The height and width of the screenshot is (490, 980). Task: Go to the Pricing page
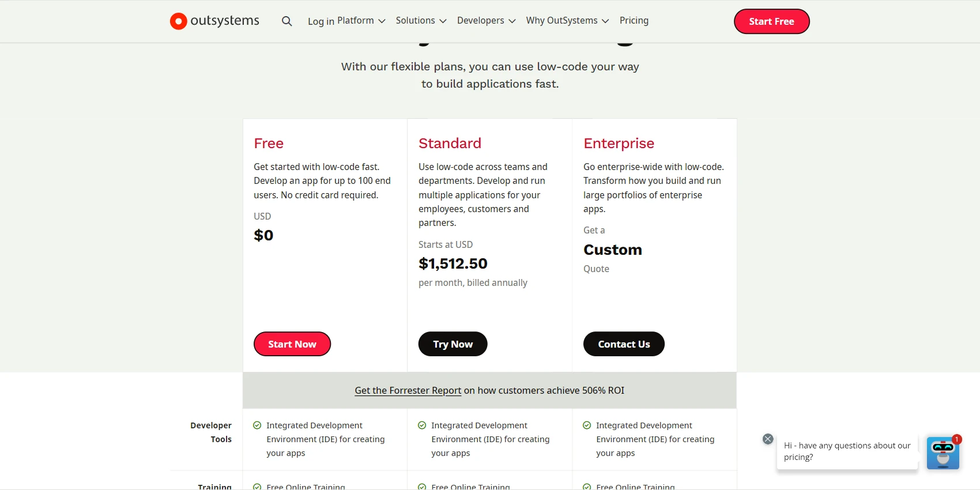pos(634,21)
